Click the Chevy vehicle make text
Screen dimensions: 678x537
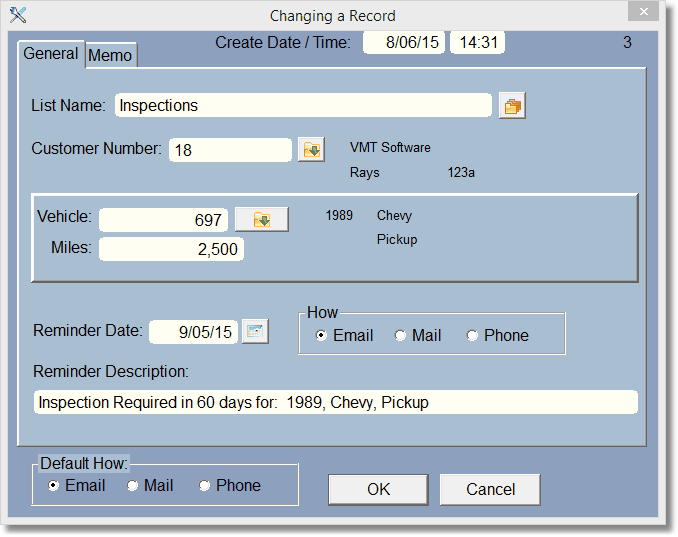(394, 215)
